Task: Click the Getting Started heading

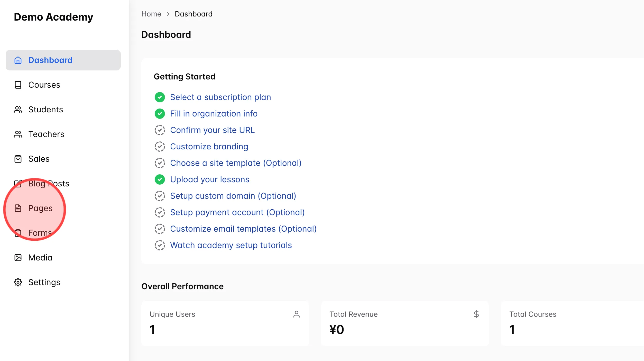Action: (x=185, y=77)
